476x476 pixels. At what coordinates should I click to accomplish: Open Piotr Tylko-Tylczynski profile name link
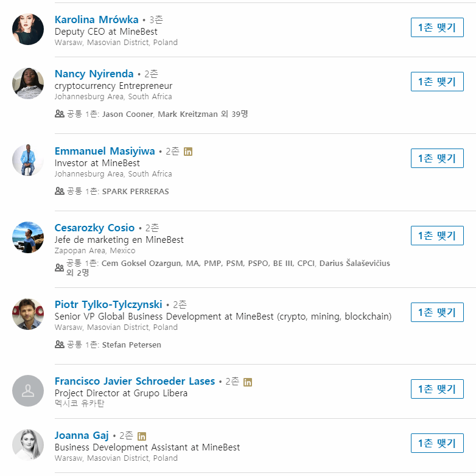108,304
